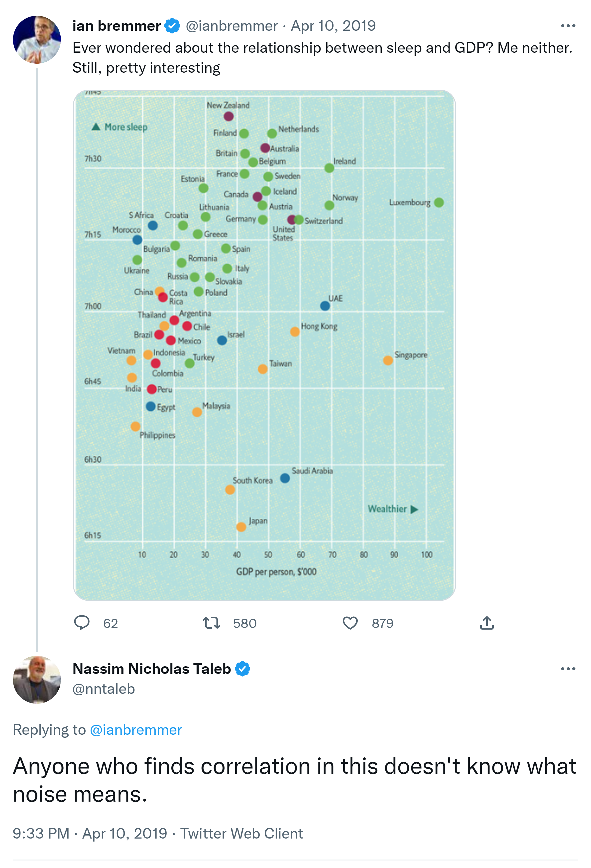Viewport: 591px width, 868px height.
Task: Click the 580 retweet count
Action: point(244,623)
